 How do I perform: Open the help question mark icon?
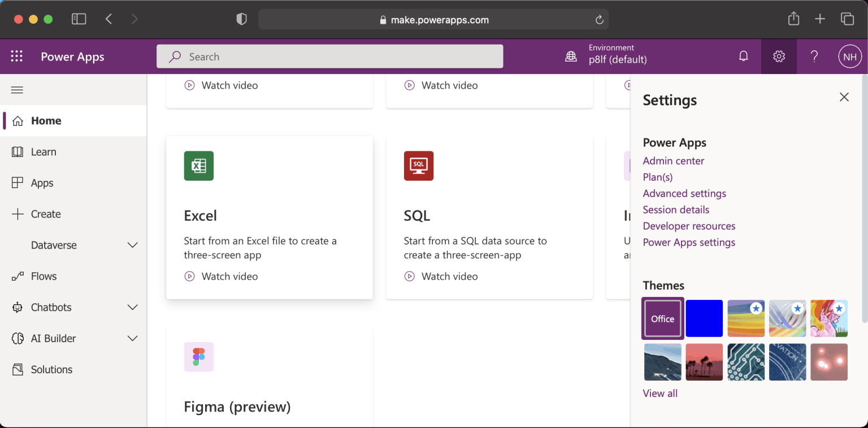[814, 56]
